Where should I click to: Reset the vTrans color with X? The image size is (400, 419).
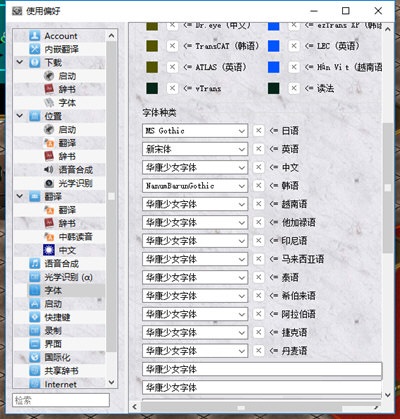172,88
